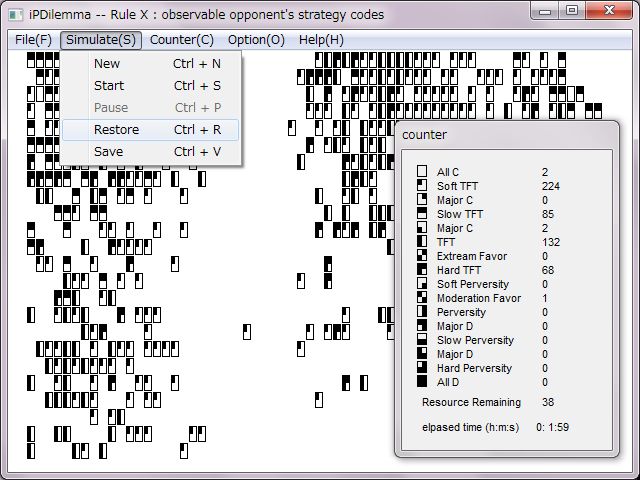Select Save menu entry
The image size is (640, 480).
(x=150, y=152)
